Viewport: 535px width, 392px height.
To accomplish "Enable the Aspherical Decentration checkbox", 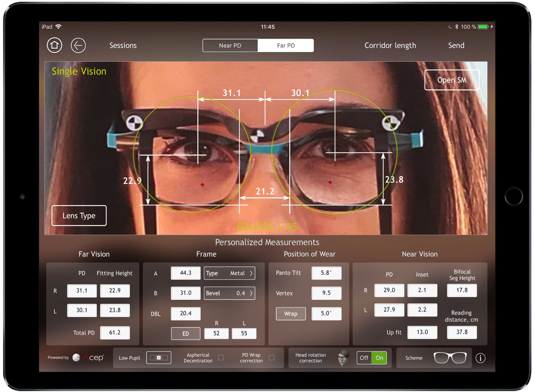I will 221,358.
